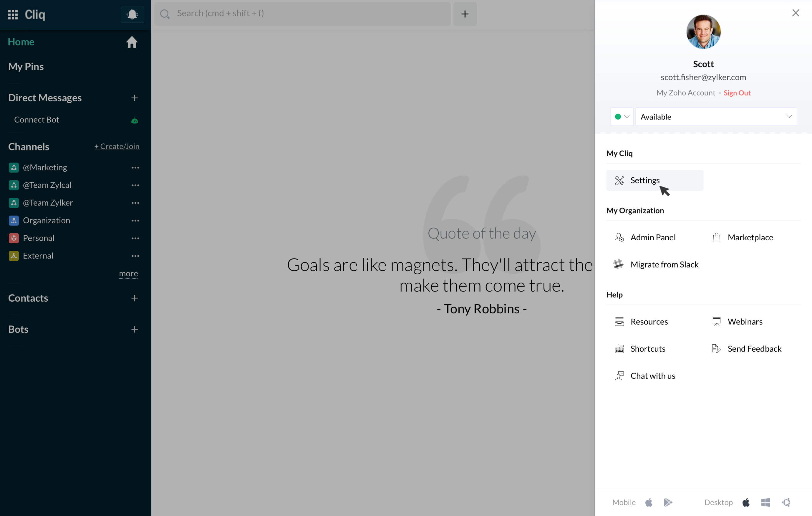Open the Zoho apps grid launcher
Image resolution: width=812 pixels, height=516 pixels.
pos(13,14)
